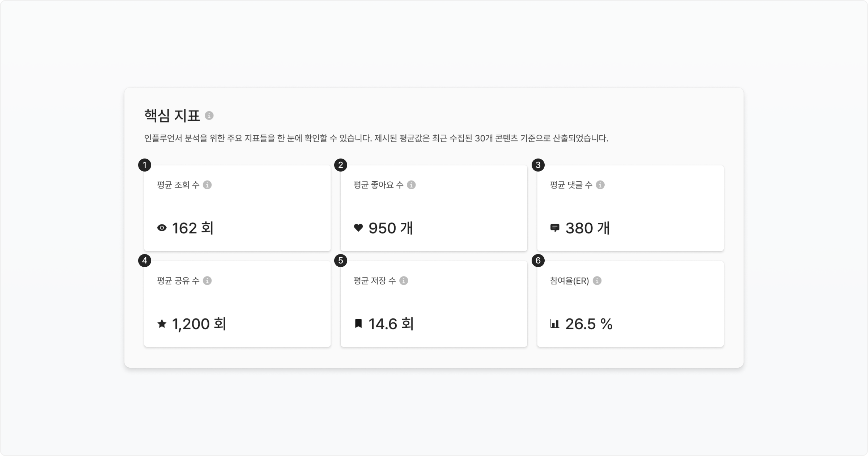Click info icon beside 평균 공유 수
The height and width of the screenshot is (456, 868).
[207, 281]
